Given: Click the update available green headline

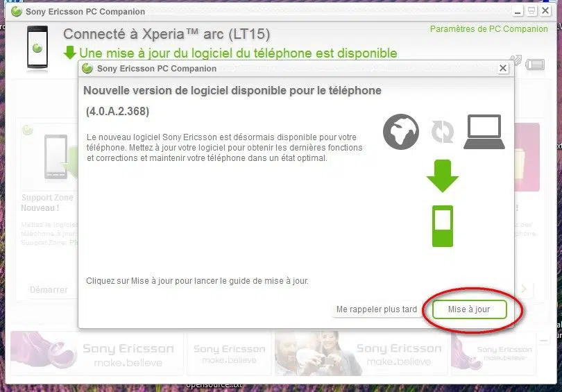Looking at the screenshot, I should point(238,53).
